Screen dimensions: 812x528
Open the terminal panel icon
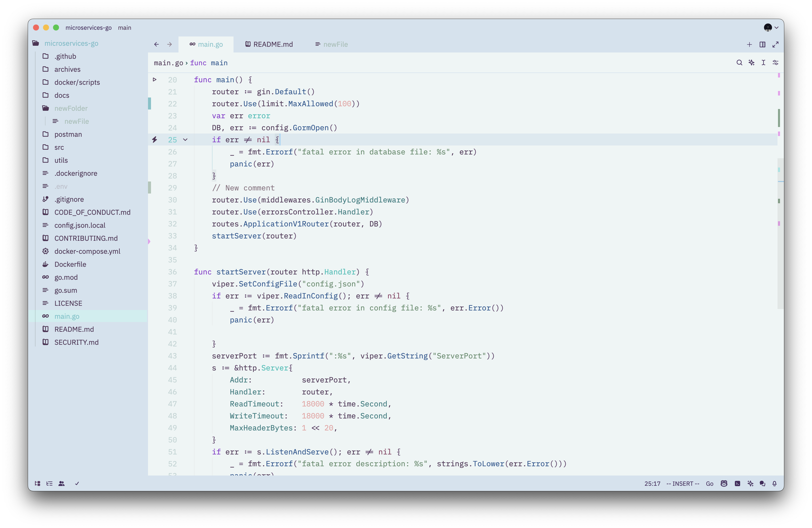tap(737, 483)
